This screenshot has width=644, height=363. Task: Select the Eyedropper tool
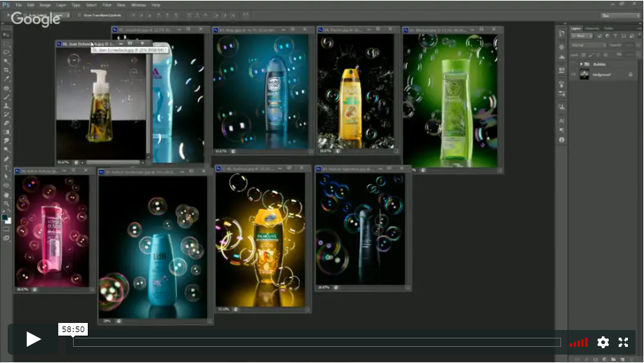pyautogui.click(x=6, y=79)
